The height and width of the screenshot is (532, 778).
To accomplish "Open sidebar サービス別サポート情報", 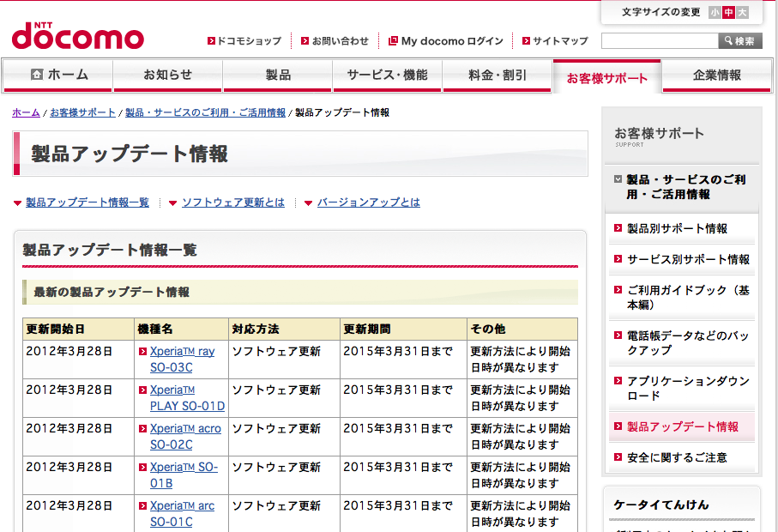I will click(688, 259).
